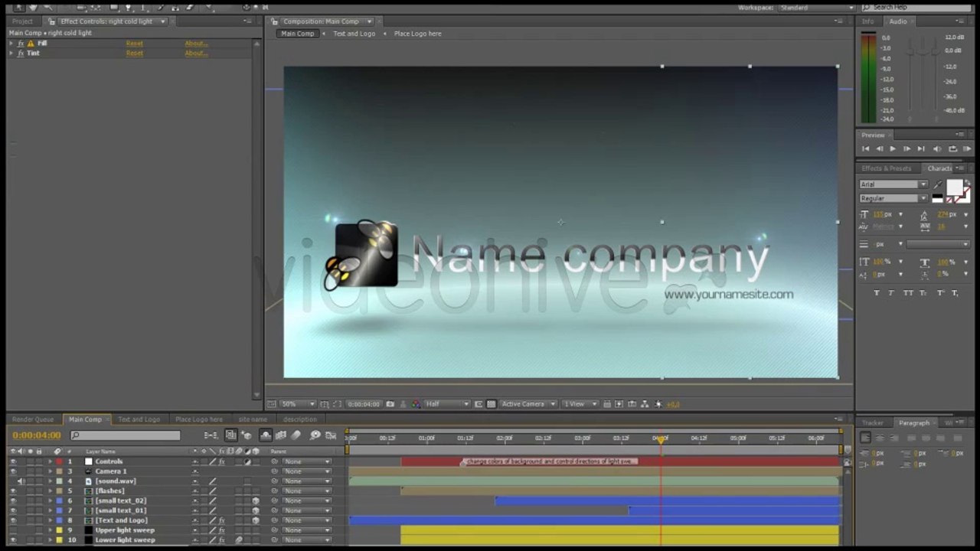Open the 50% magnification dropdown
The image size is (980, 551).
[x=298, y=404]
